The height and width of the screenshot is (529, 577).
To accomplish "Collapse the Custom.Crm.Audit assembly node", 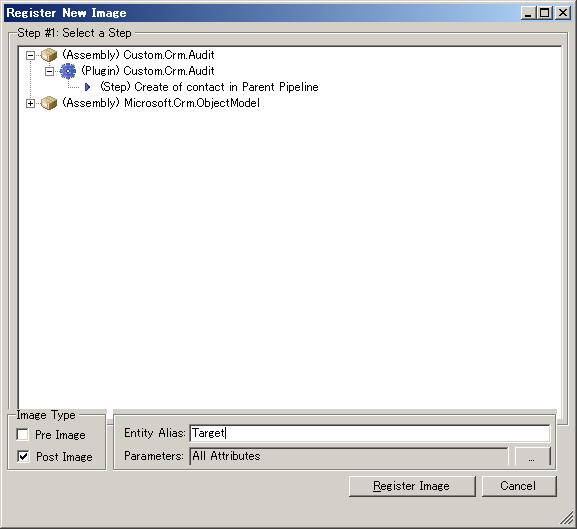I will click(x=31, y=56).
